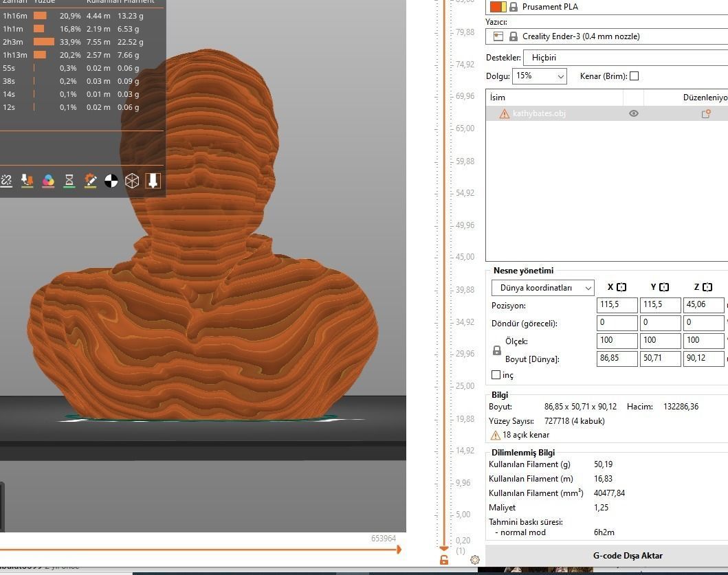This screenshot has height=575, width=728.
Task: Click the lock icon beside Prusament PLA
Action: point(513,6)
